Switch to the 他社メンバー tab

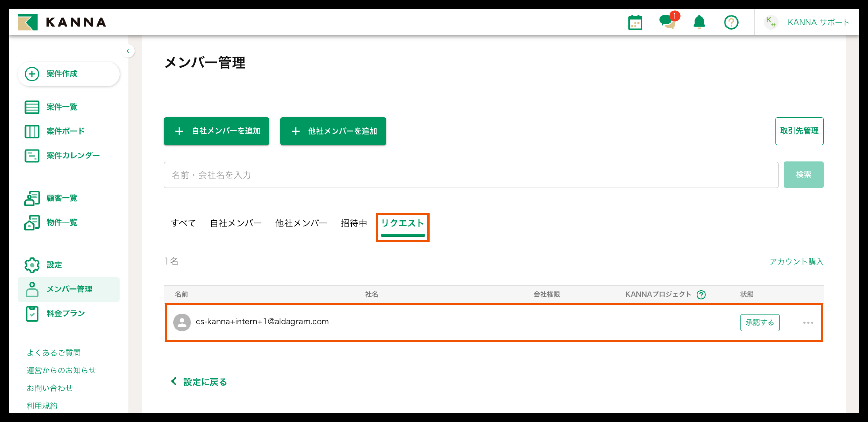click(301, 223)
